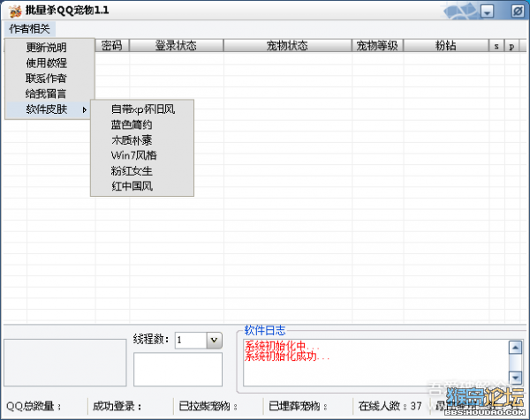
Task: Click the p column header
Action: [x=511, y=46]
